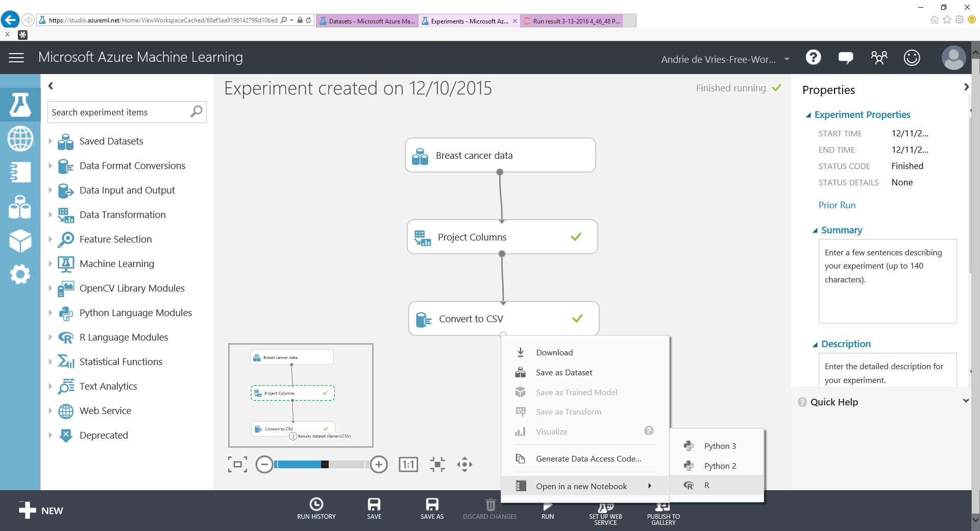The height and width of the screenshot is (531, 980).
Task: Click the NEW button
Action: (x=41, y=510)
